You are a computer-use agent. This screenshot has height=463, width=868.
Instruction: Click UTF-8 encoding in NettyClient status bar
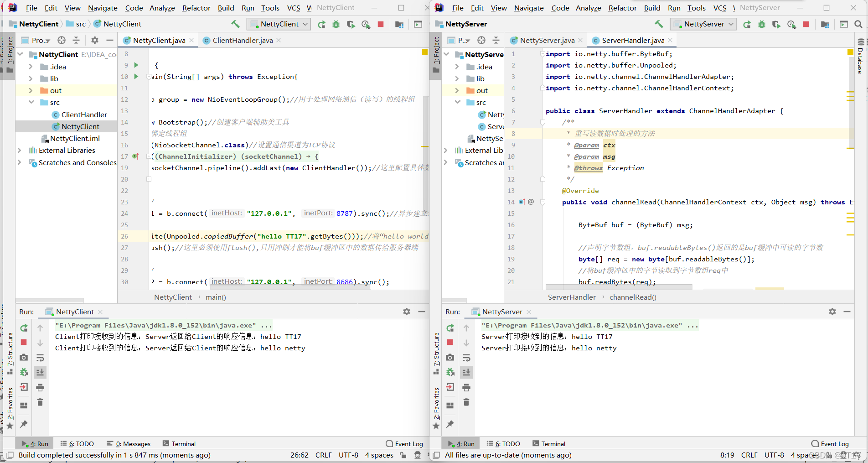pyautogui.click(x=348, y=455)
